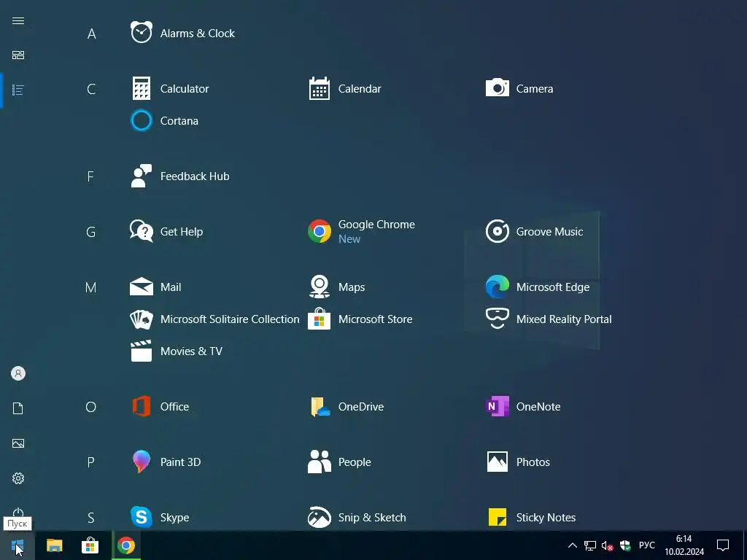Screen dimensions: 747x560
Task: Open Microsoft Store from the taskbar
Action: click(90, 545)
